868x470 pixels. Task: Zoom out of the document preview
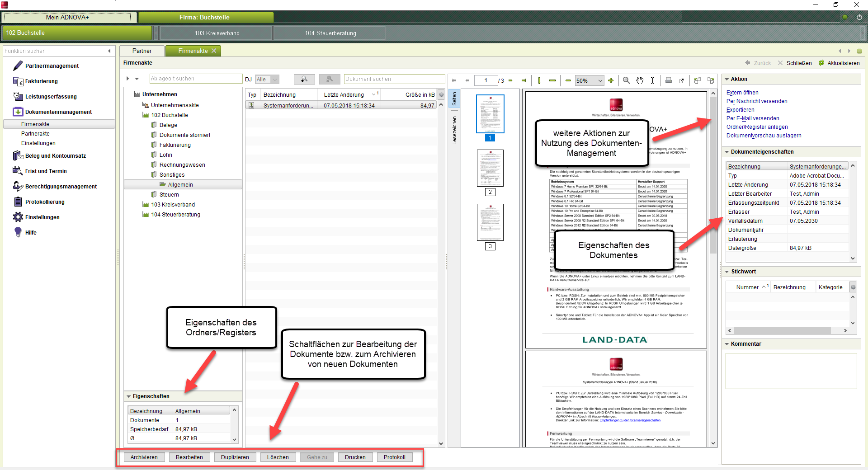click(568, 80)
